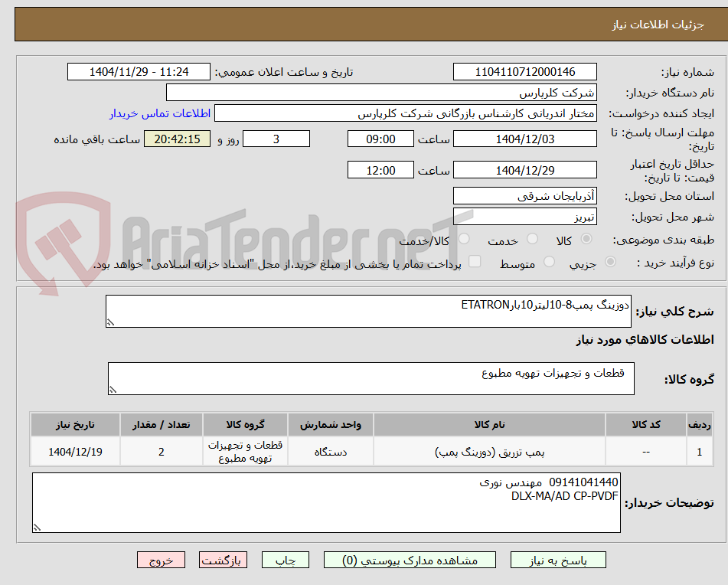Select the کالا radio button
Image resolution: width=728 pixels, height=585 pixels.
(586, 239)
